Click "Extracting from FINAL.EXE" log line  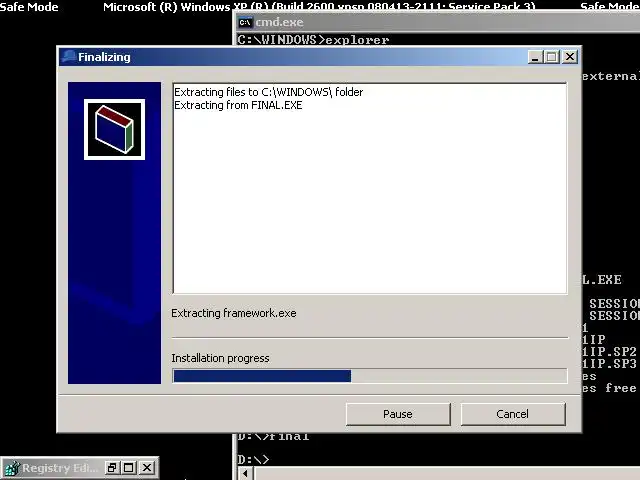pyautogui.click(x=238, y=105)
